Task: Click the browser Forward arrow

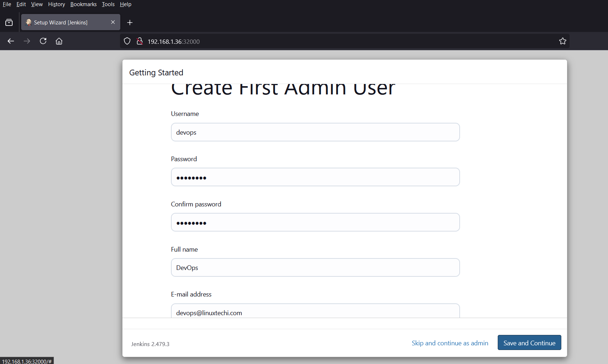Action: point(27,41)
